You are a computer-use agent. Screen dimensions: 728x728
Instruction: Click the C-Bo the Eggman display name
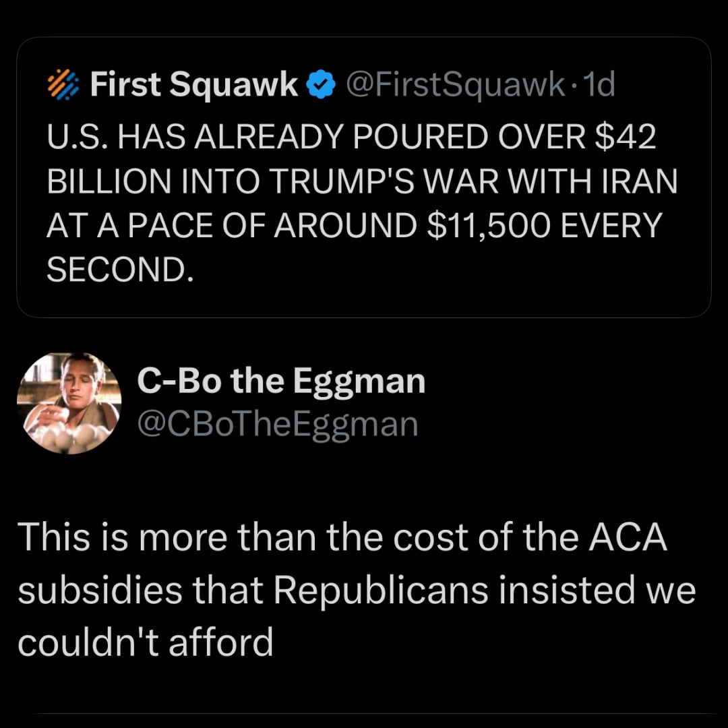280,382
